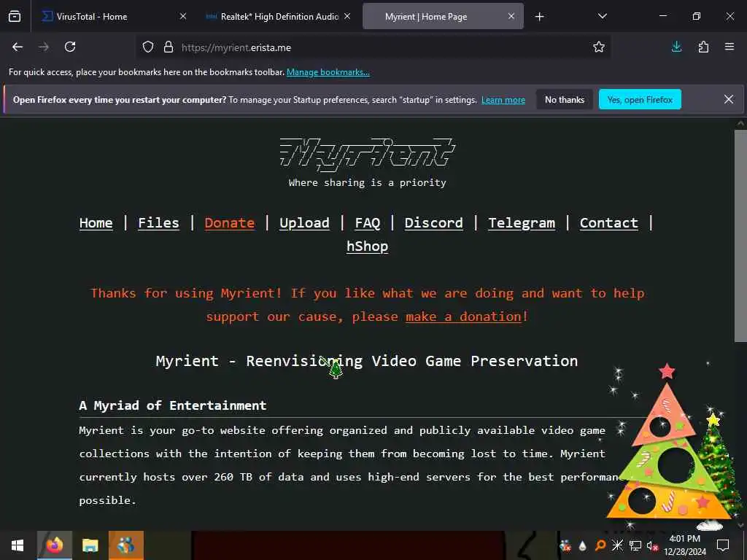Click the orange magnifier tray icon

tap(600, 545)
